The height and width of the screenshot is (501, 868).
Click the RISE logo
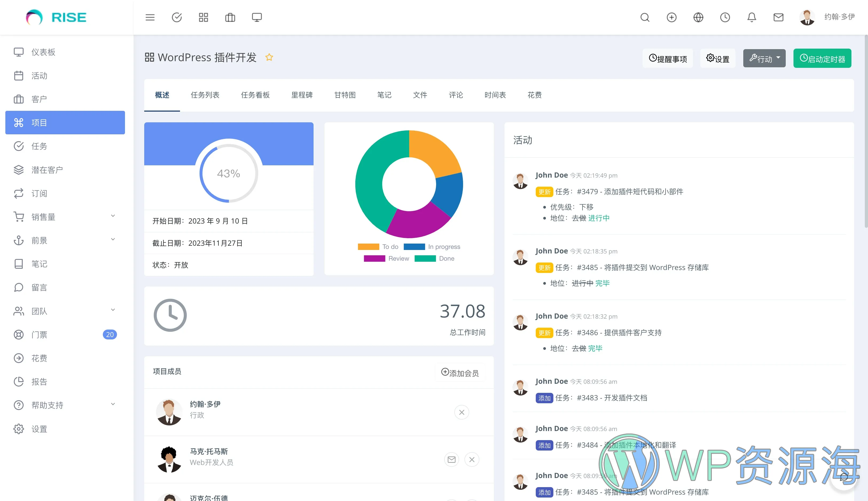click(56, 17)
